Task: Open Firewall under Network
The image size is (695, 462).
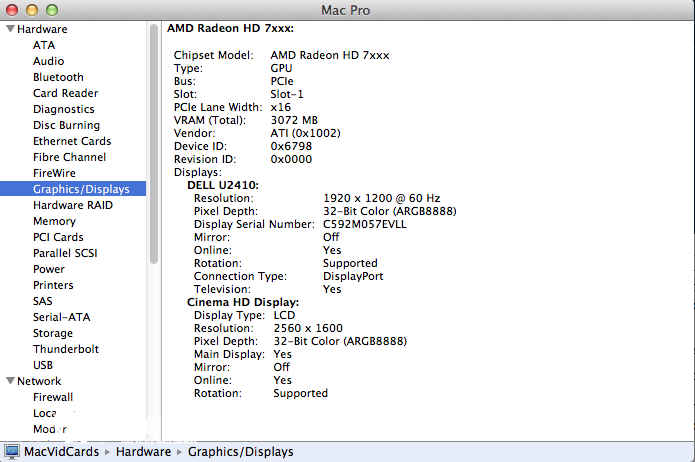Action: [53, 397]
